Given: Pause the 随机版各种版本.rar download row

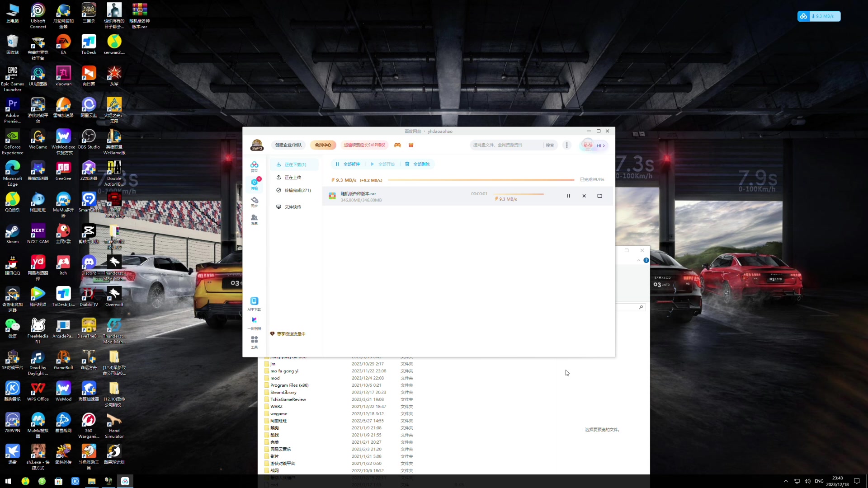Looking at the screenshot, I should point(568,196).
